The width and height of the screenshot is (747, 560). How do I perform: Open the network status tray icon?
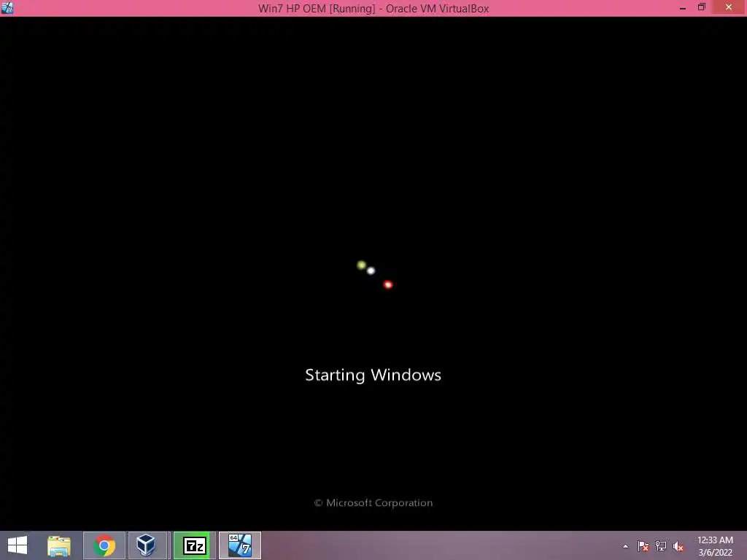[x=661, y=546]
